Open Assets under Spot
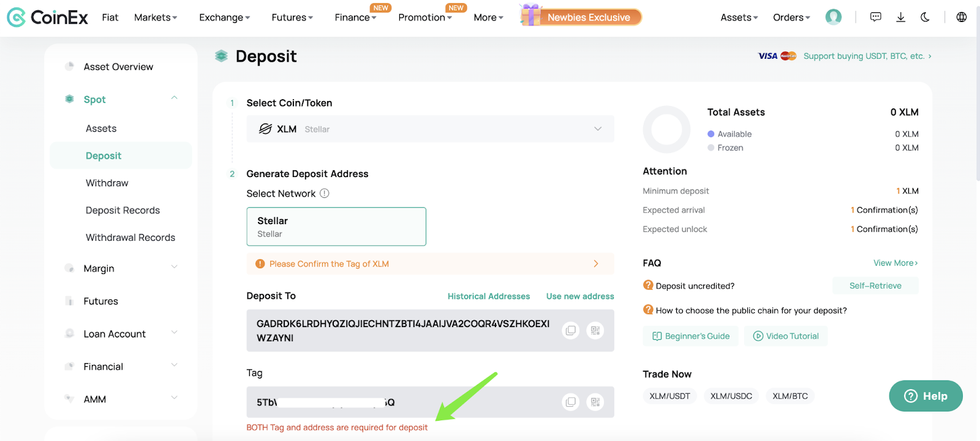980x441 pixels. (x=101, y=129)
